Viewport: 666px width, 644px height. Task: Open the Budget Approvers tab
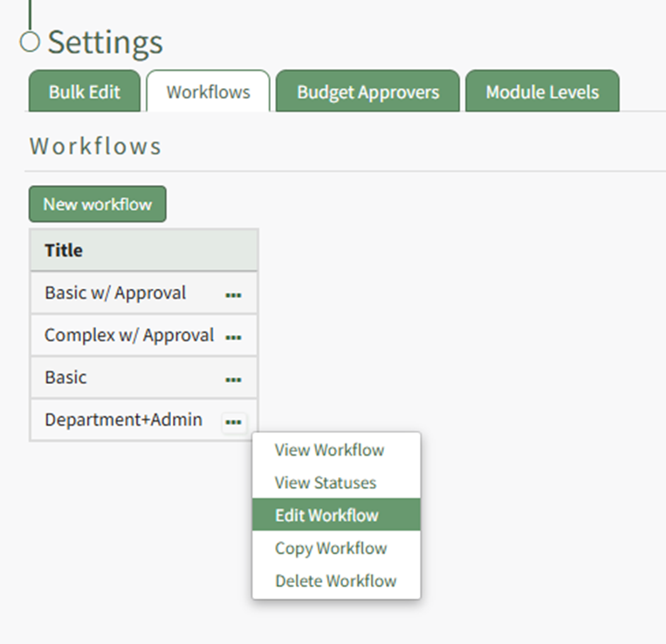click(367, 92)
